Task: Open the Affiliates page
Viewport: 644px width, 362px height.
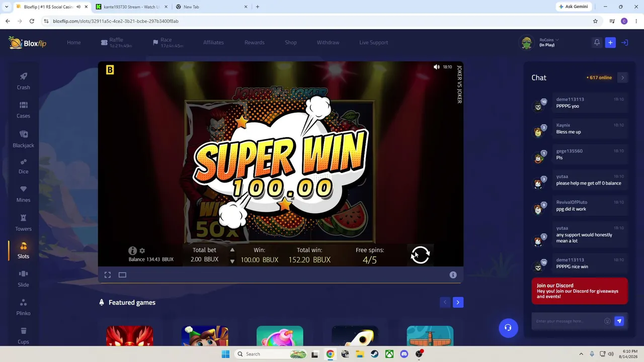Action: click(213, 43)
